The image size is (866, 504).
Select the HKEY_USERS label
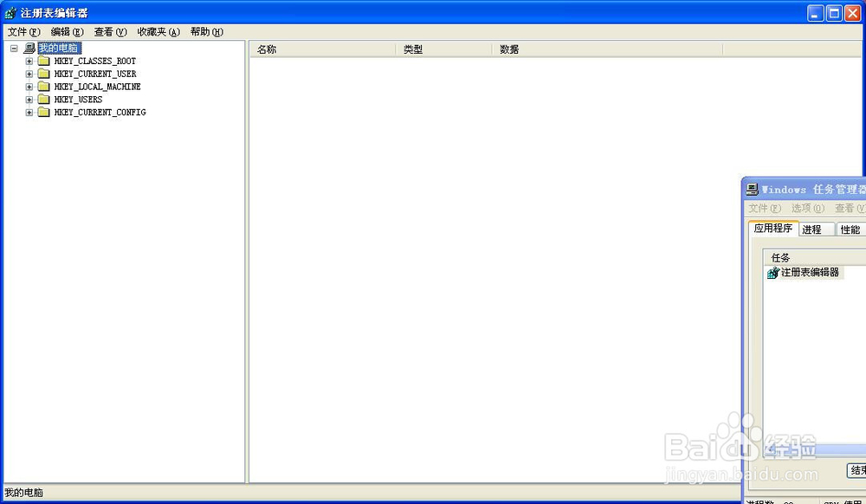pos(78,100)
